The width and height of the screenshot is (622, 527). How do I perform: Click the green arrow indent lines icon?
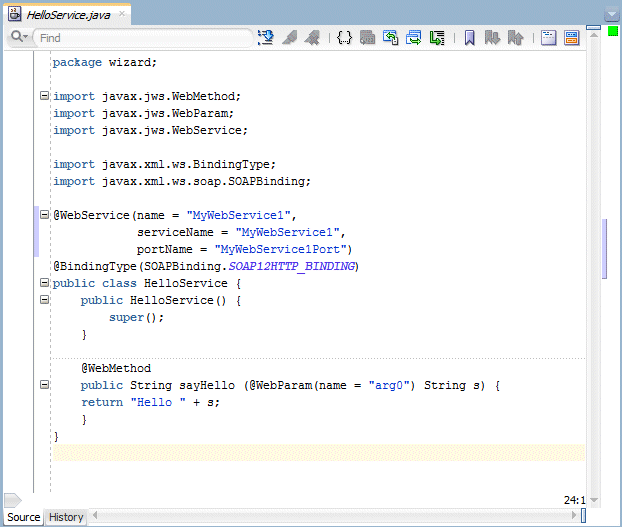(x=437, y=38)
